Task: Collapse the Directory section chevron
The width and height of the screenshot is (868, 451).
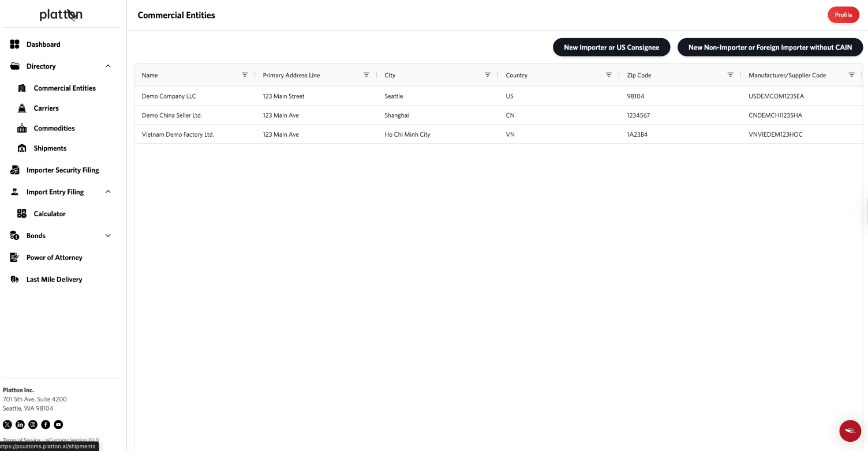Action: point(108,66)
